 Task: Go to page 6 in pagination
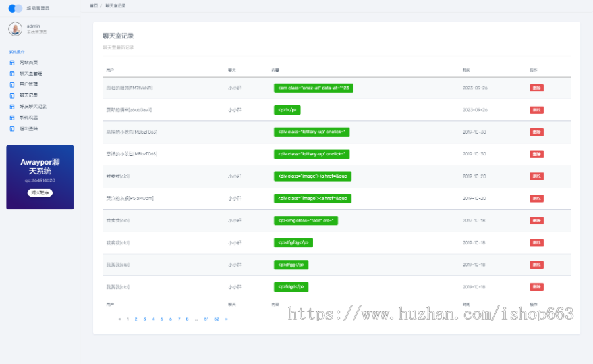point(171,319)
